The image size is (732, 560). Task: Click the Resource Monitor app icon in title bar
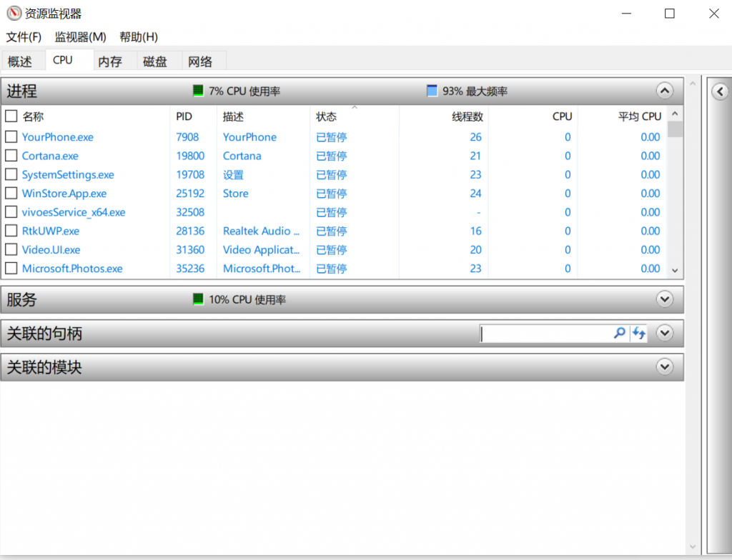[14, 14]
